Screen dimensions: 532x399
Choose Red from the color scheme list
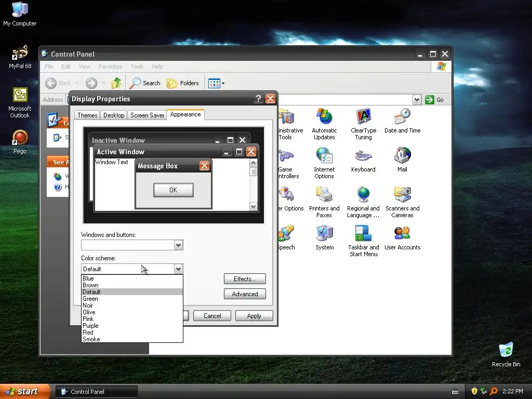point(132,332)
